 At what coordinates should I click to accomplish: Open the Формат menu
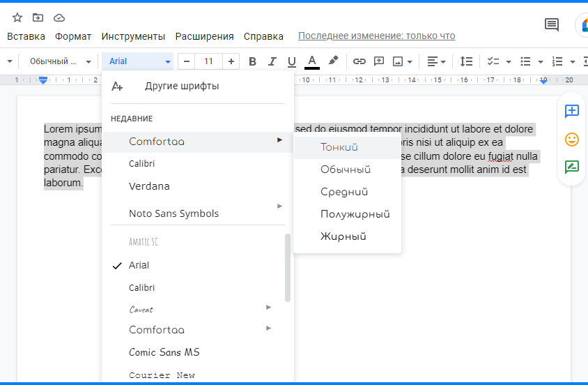[73, 36]
